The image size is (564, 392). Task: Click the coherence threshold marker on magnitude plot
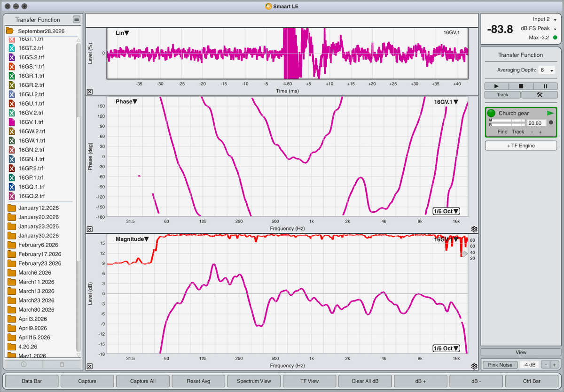464,254
